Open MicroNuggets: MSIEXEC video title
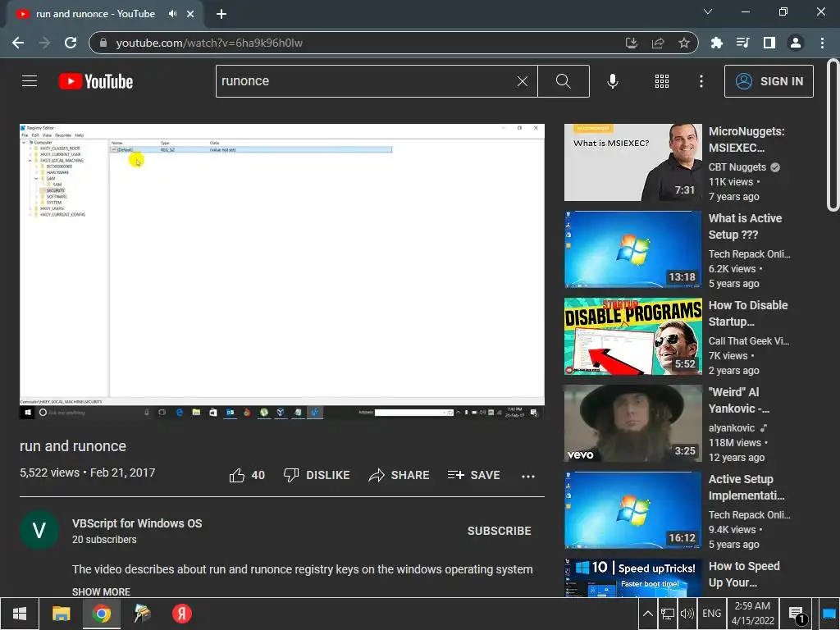This screenshot has width=840, height=630. point(746,139)
